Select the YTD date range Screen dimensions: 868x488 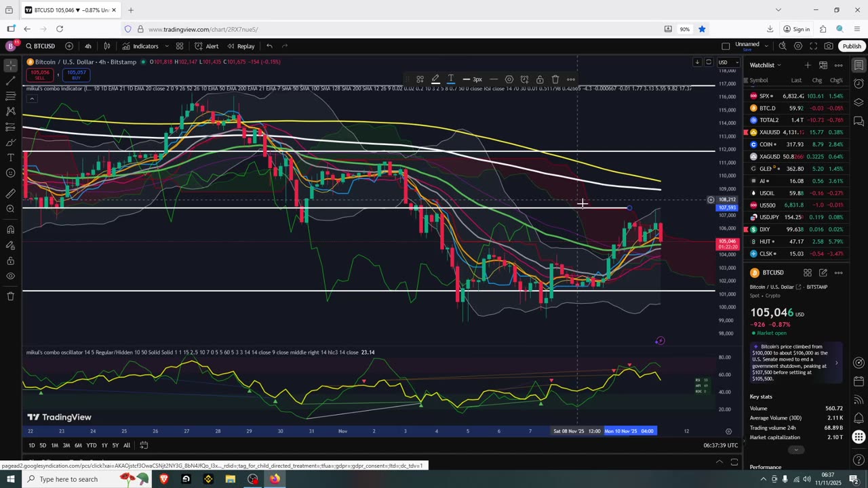tap(91, 445)
